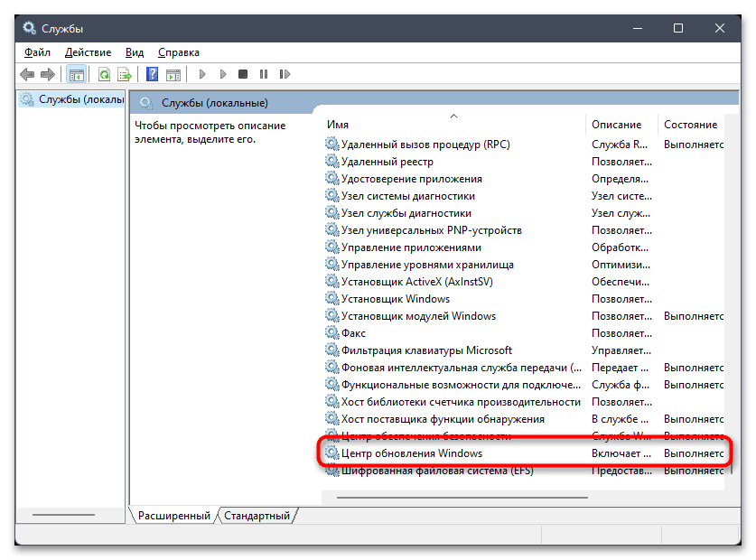Switch to the Расширенный tab
This screenshot has height=560, width=756.
pyautogui.click(x=174, y=516)
